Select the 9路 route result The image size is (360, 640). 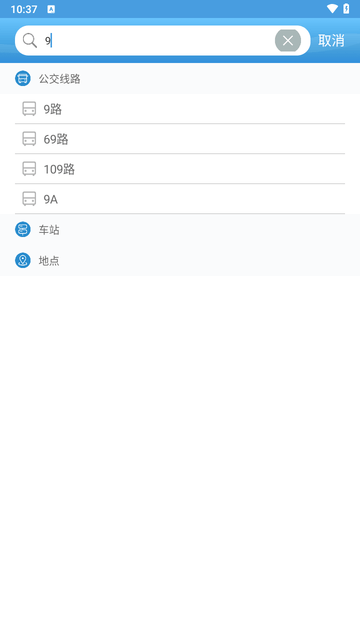pyautogui.click(x=180, y=109)
